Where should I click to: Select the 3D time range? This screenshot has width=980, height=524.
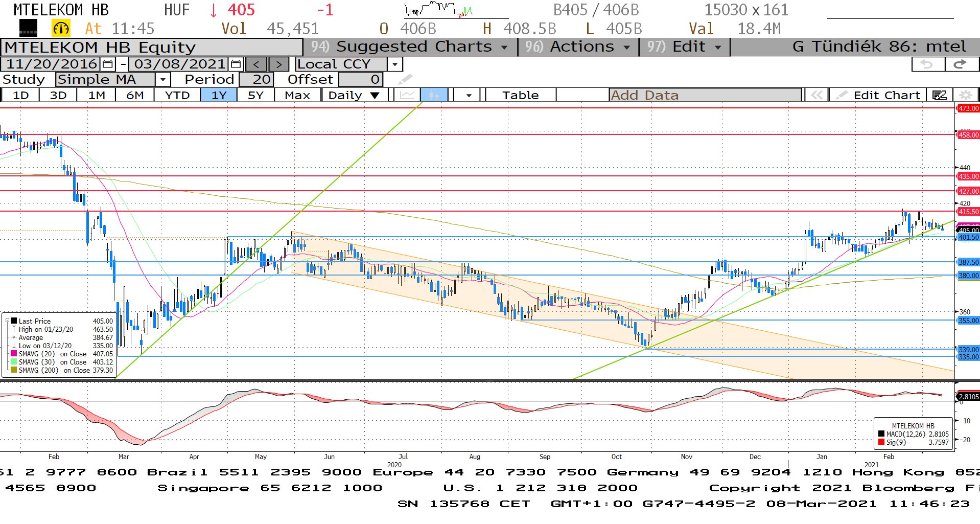[58, 95]
